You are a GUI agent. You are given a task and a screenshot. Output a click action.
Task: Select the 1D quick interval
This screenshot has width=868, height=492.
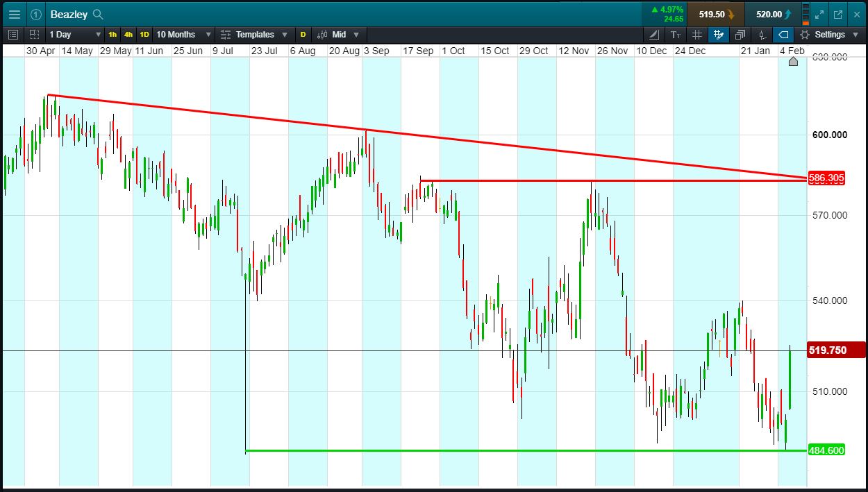click(144, 34)
